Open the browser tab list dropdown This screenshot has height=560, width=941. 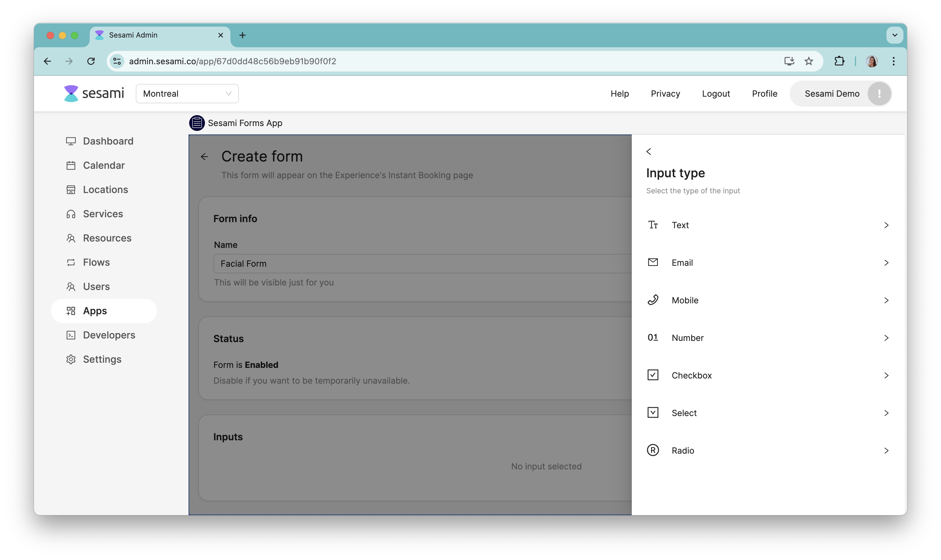(894, 35)
